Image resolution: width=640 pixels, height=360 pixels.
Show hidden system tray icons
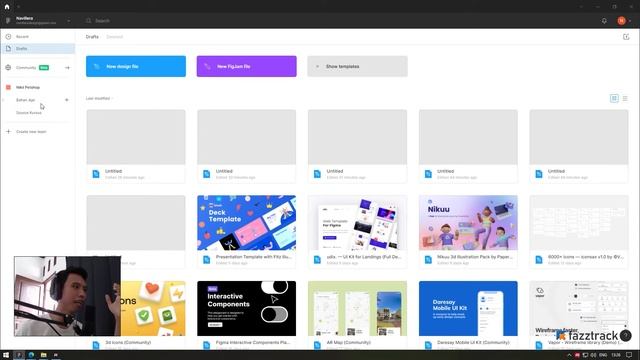pyautogui.click(x=569, y=355)
